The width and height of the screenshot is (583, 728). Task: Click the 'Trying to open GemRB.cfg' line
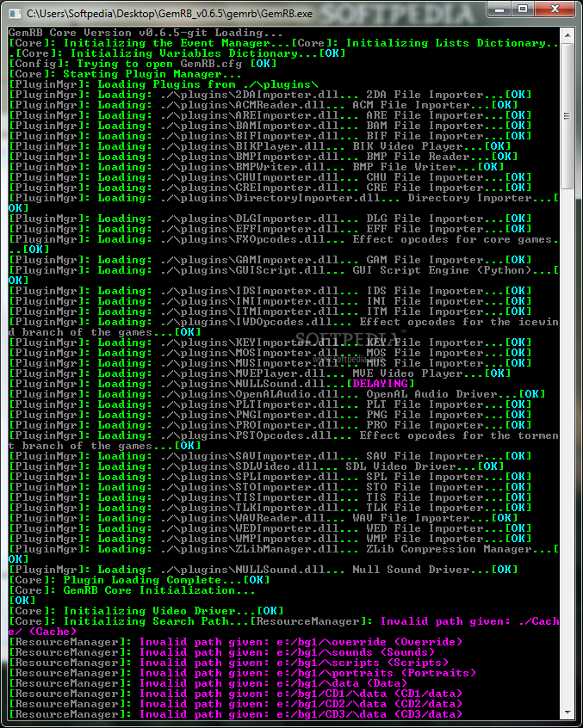[143, 64]
